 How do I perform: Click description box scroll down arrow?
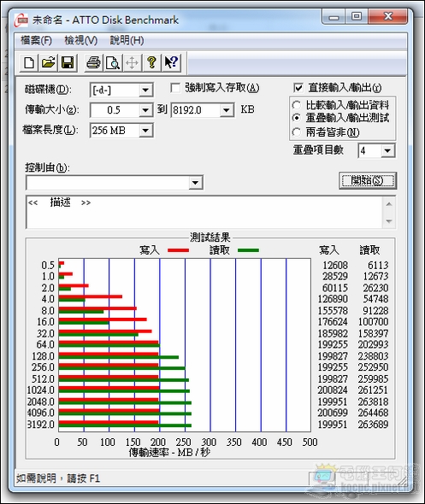(389, 221)
